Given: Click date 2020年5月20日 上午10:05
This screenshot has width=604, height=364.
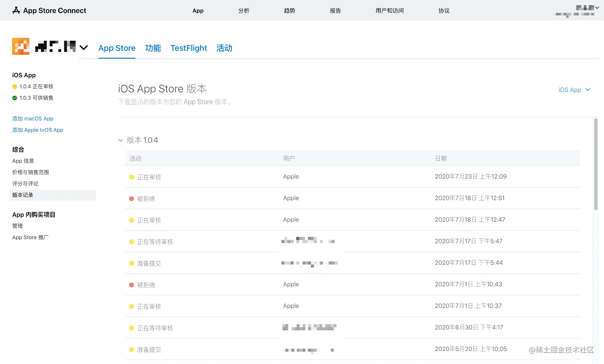Looking at the screenshot, I should click(x=471, y=349).
